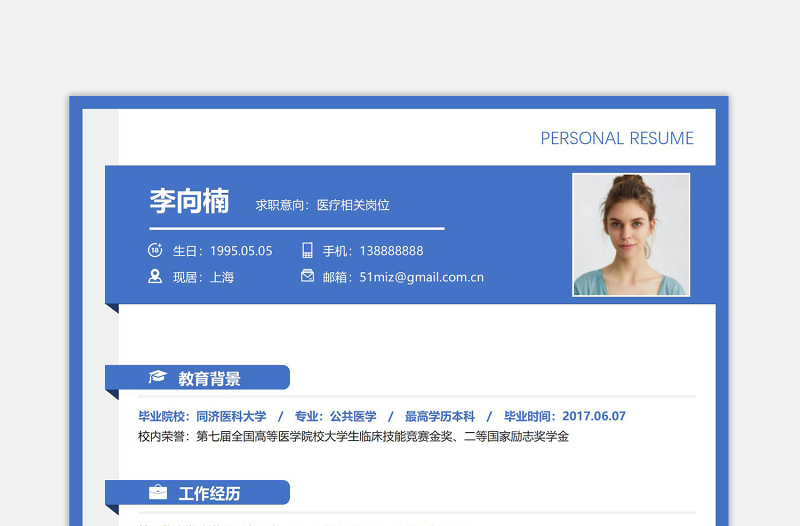Select the 工作经历 section heading
This screenshot has width=800, height=526.
pos(209,494)
